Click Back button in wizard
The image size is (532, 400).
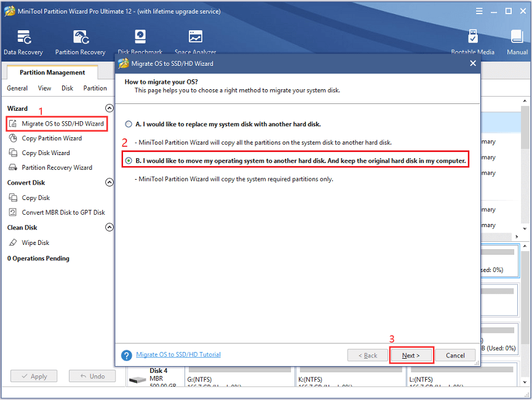coord(368,355)
